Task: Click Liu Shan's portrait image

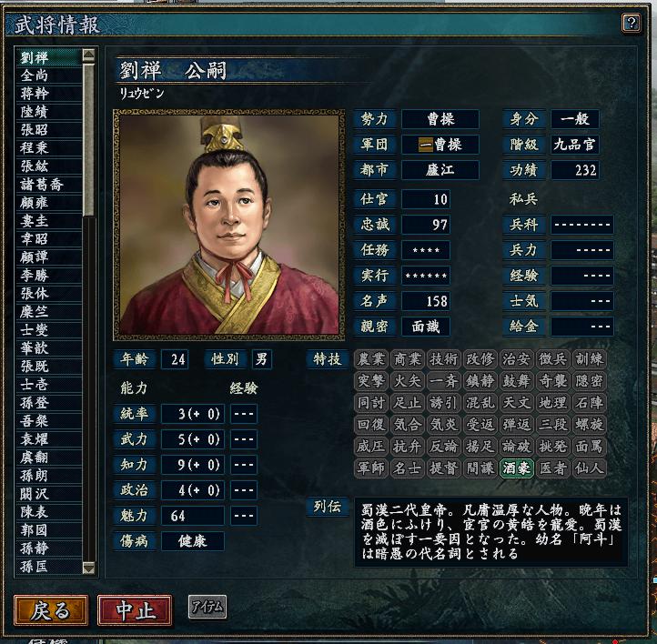Action: click(228, 225)
